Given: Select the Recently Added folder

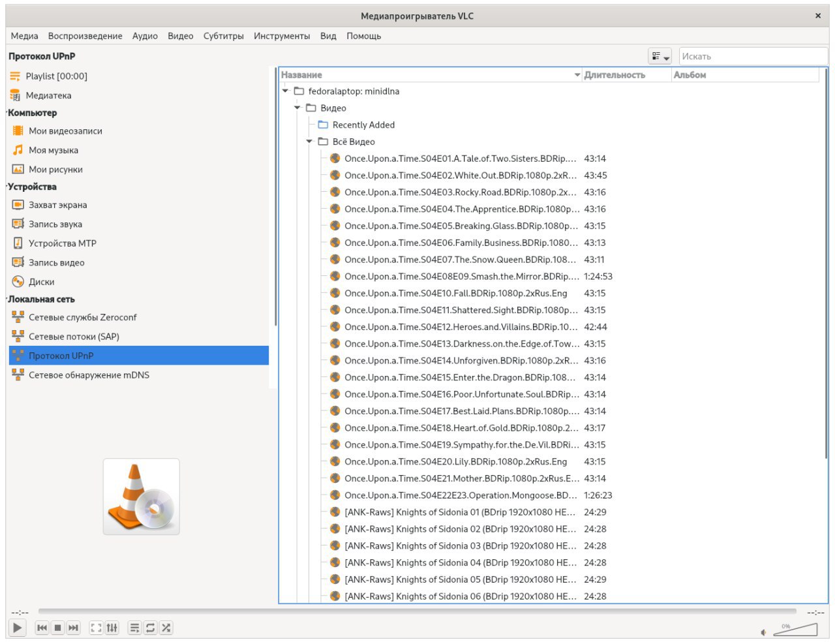Looking at the screenshot, I should click(363, 125).
